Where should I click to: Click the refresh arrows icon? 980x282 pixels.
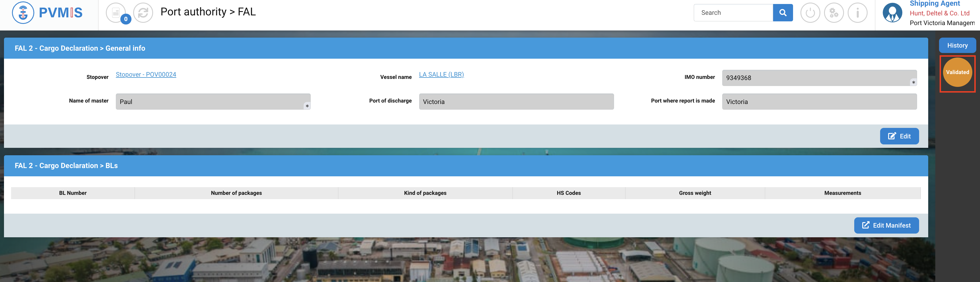coord(143,13)
